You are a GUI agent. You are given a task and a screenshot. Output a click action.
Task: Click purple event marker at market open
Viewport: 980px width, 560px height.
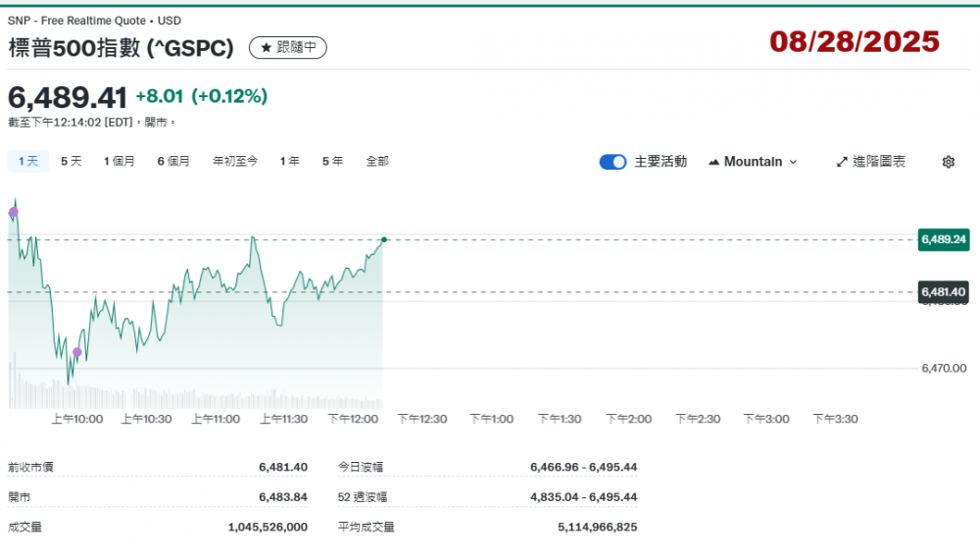click(14, 212)
